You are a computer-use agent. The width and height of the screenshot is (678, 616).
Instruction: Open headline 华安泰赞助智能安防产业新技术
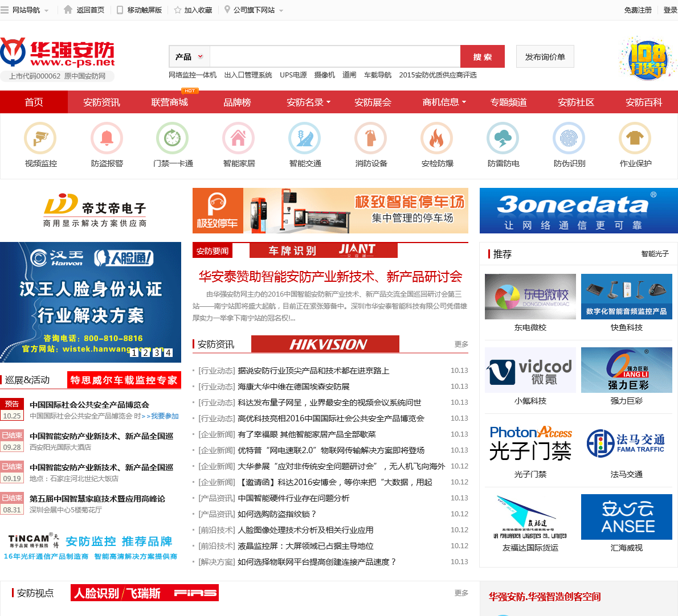pos(330,277)
